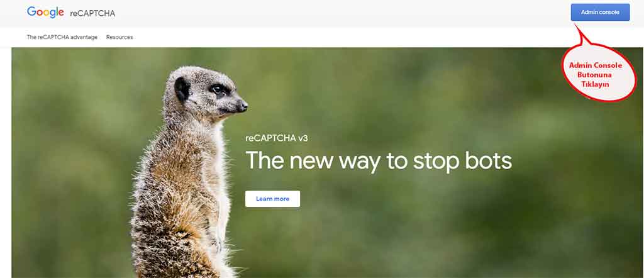Click the blue letter G of Google logo
644x278 pixels.
(x=31, y=11)
